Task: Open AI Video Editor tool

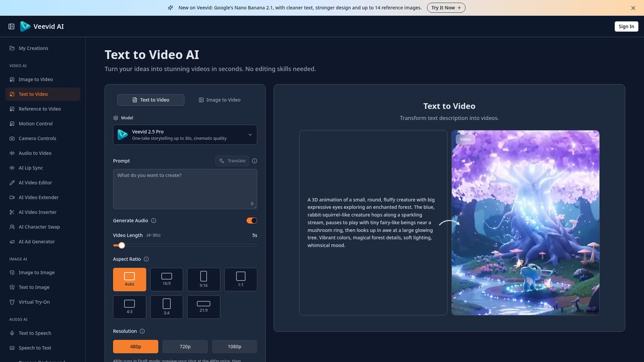Action: [43, 183]
